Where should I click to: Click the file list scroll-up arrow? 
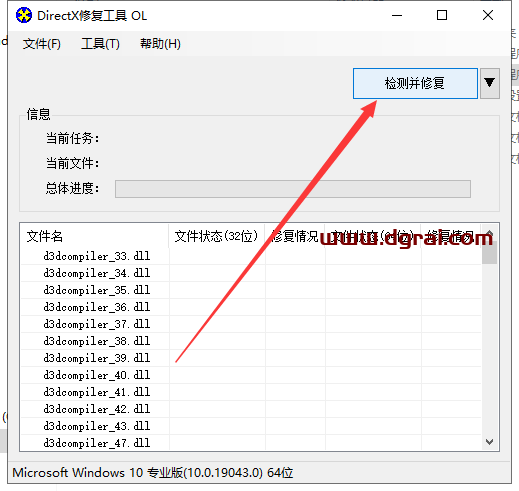(489, 232)
